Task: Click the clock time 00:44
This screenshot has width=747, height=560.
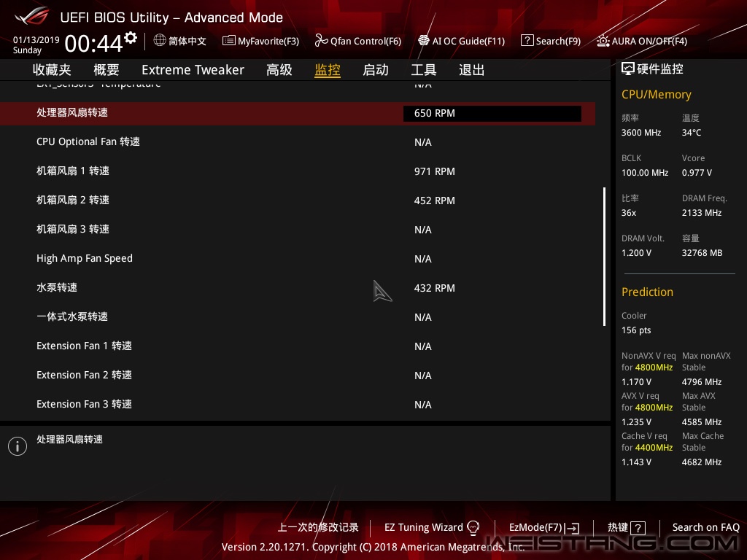Action: click(x=94, y=44)
